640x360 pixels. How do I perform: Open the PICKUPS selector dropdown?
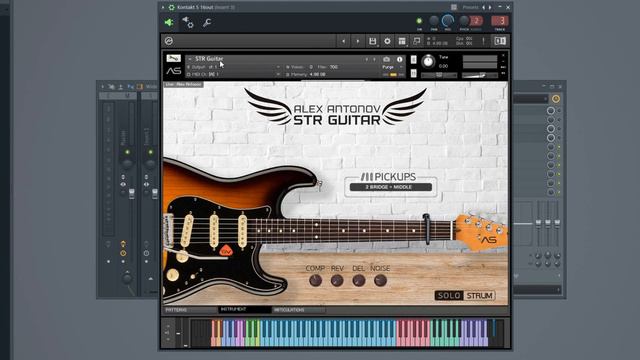(391, 187)
